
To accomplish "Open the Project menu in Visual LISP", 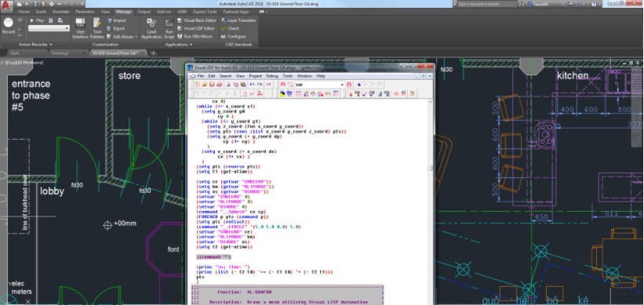I will 255,76.
